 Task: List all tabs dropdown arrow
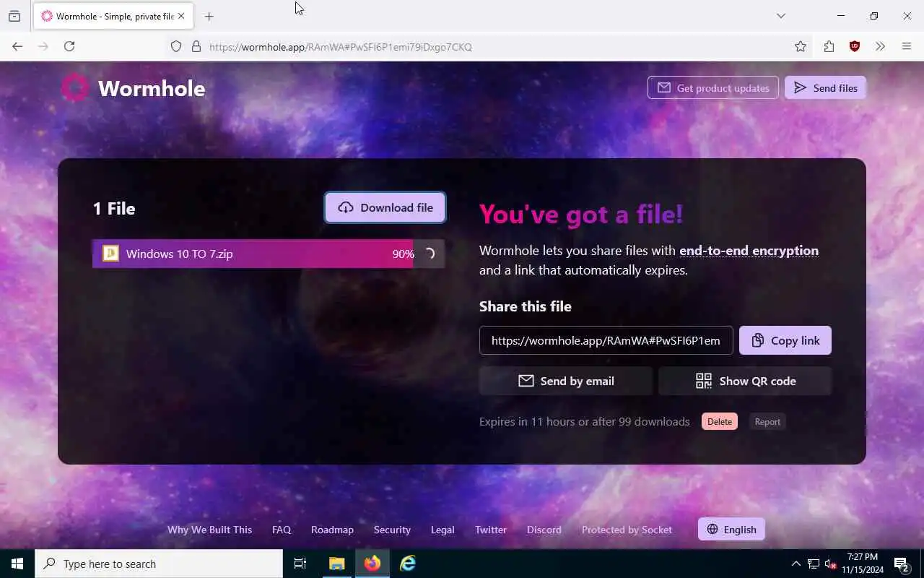click(x=781, y=16)
